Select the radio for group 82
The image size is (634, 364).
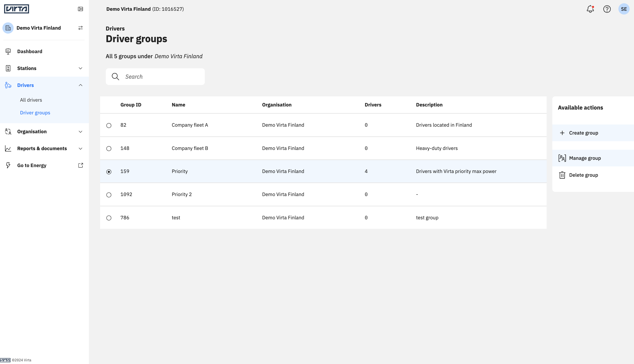pos(109,126)
